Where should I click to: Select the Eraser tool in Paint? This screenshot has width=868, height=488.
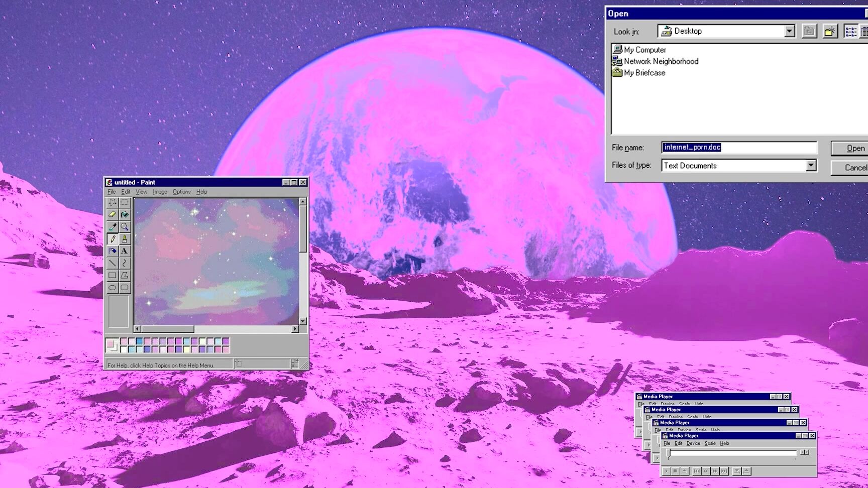click(x=113, y=214)
